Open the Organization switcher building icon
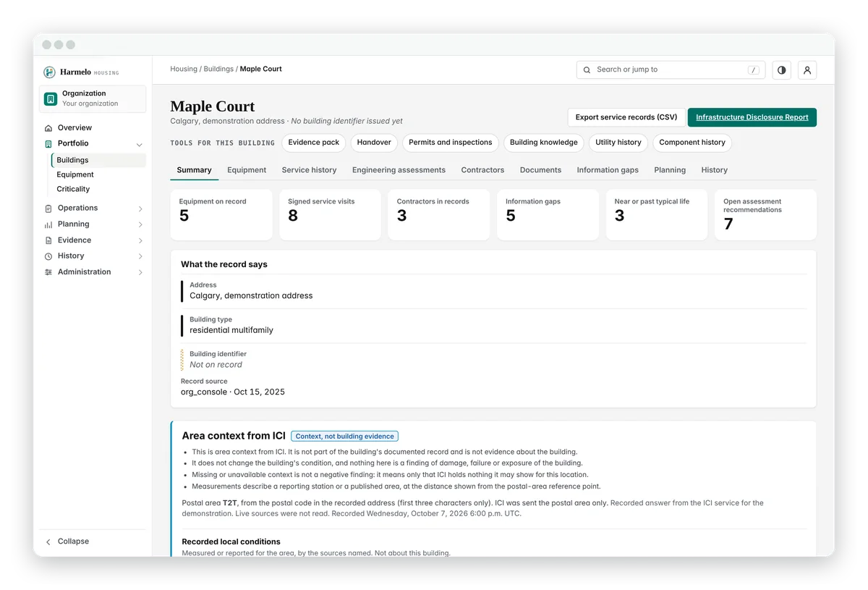Screen dimensions: 868x590 [51, 98]
